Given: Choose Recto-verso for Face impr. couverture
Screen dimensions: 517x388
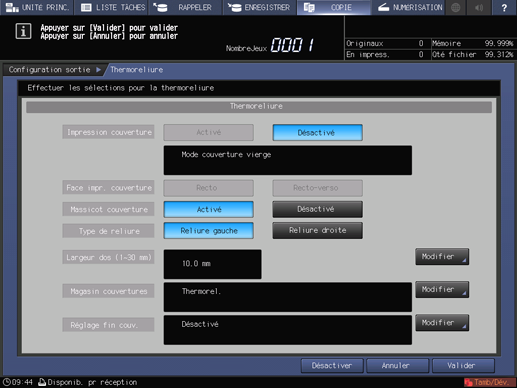Looking at the screenshot, I should pyautogui.click(x=317, y=188).
